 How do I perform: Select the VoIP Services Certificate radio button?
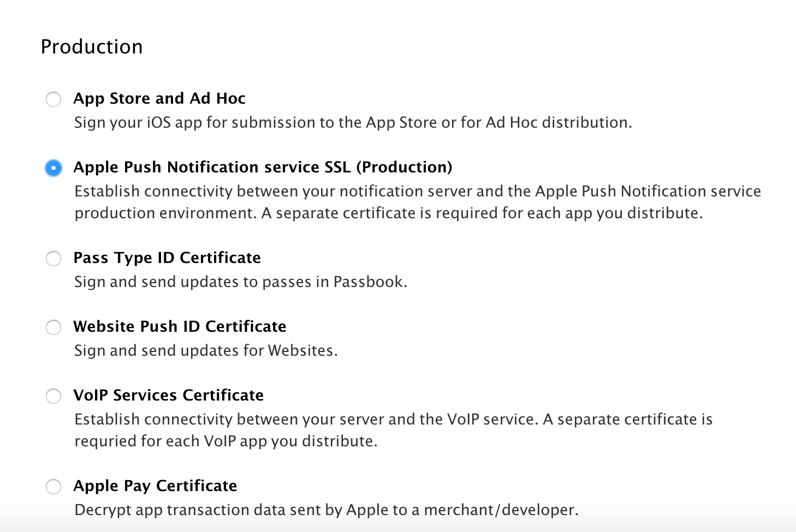(x=54, y=396)
